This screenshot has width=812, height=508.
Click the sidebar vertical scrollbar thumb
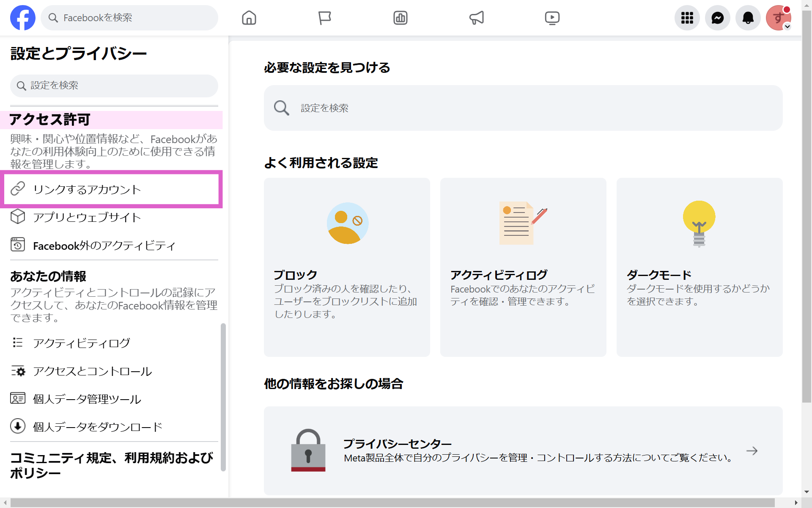[223, 397]
